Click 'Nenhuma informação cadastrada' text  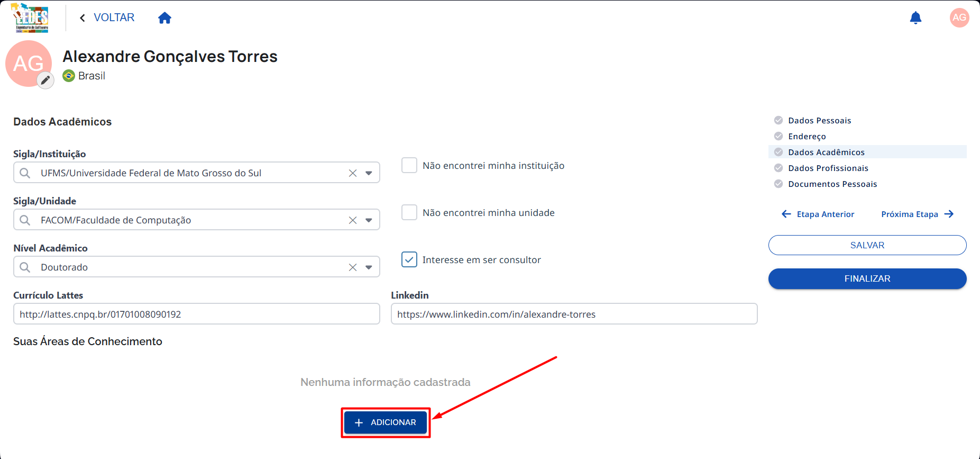386,382
